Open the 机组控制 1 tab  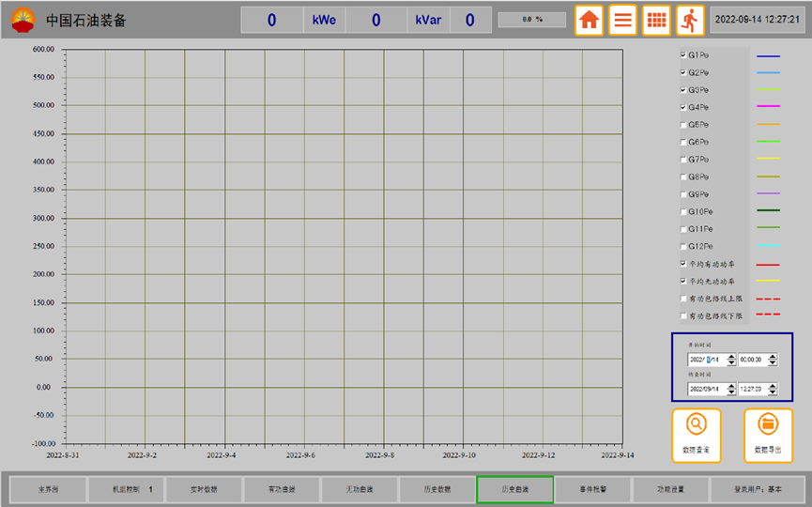(x=127, y=489)
